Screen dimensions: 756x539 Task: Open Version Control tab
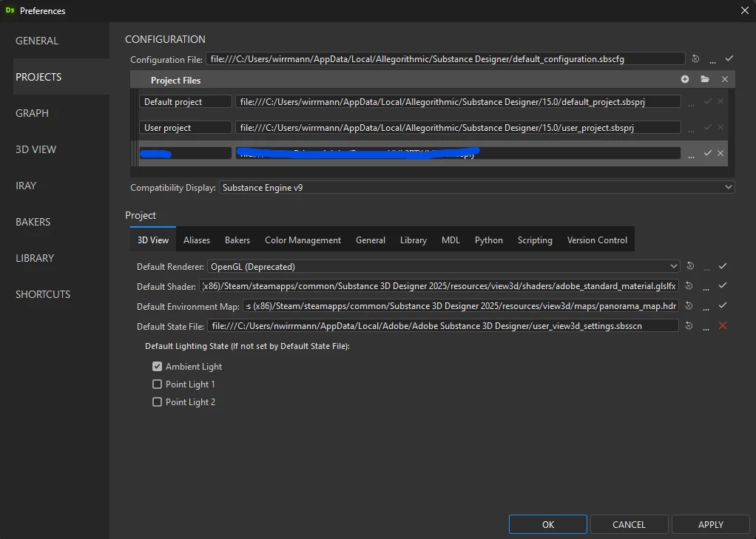[597, 240]
